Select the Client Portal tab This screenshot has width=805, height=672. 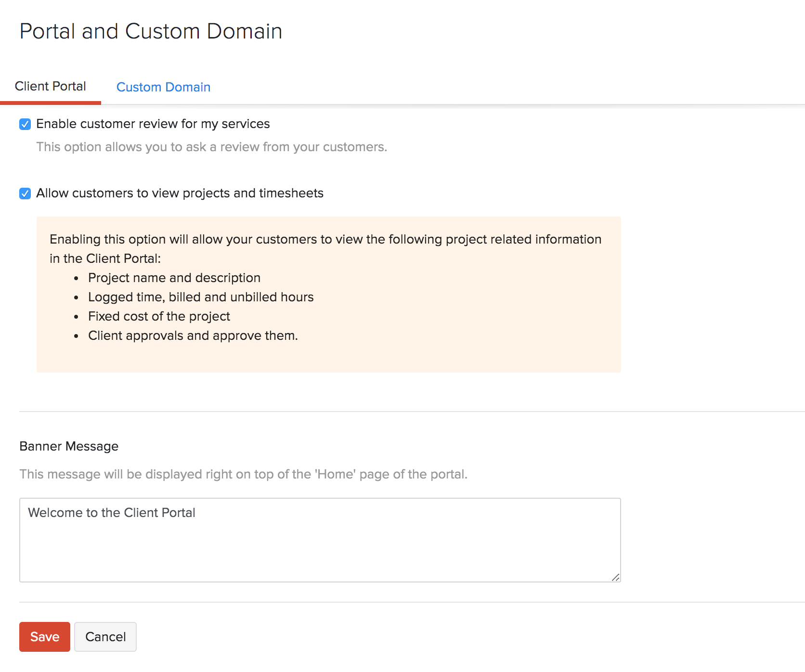[x=51, y=86]
